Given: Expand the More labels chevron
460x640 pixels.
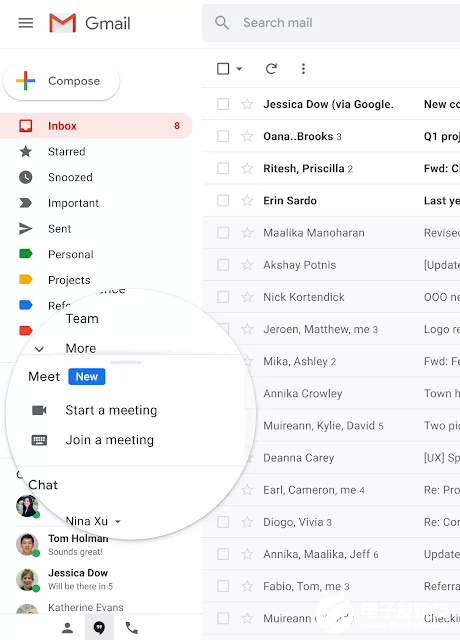Looking at the screenshot, I should coord(39,349).
